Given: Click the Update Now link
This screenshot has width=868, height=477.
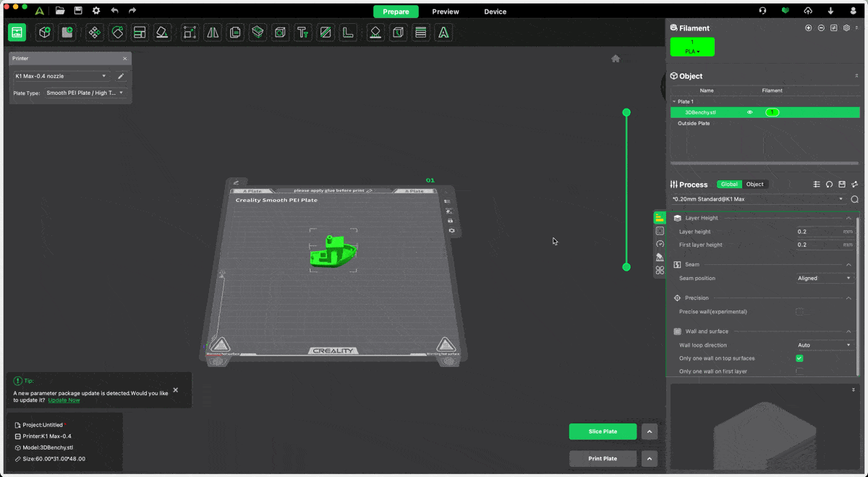Looking at the screenshot, I should (x=64, y=400).
